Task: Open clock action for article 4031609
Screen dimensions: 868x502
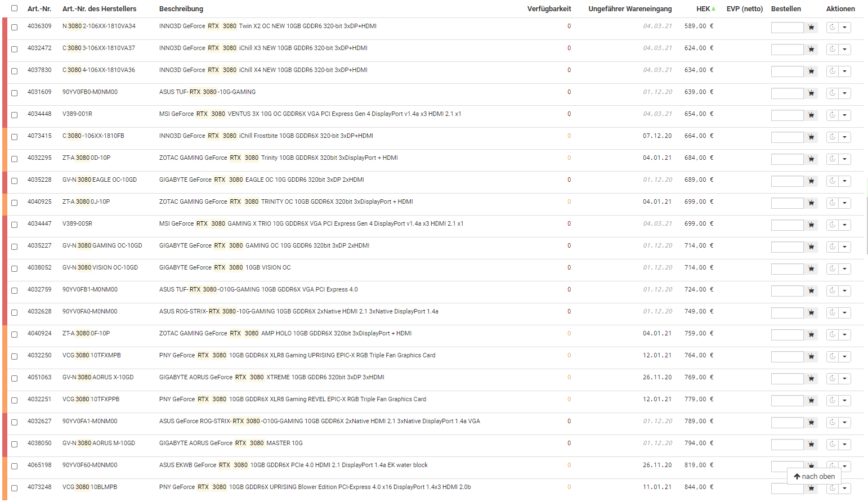Action: 833,93
